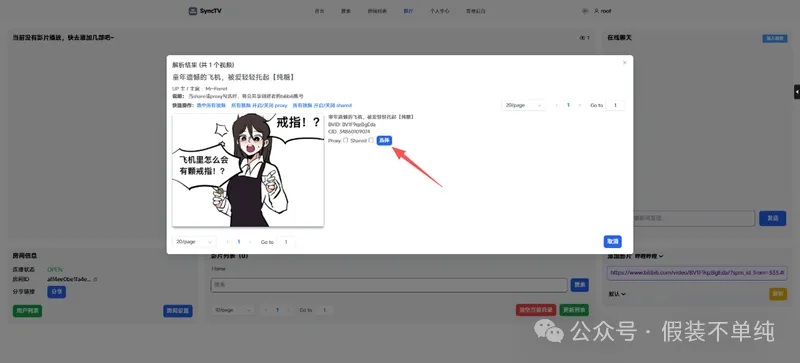Go to previous page in dialog bottom pagination
Screen dimensions: 800x363
tap(228, 242)
